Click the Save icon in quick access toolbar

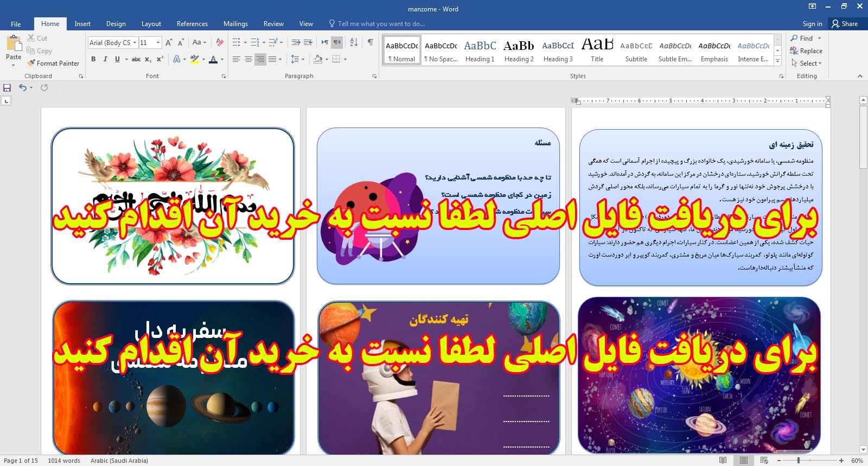coord(7,88)
